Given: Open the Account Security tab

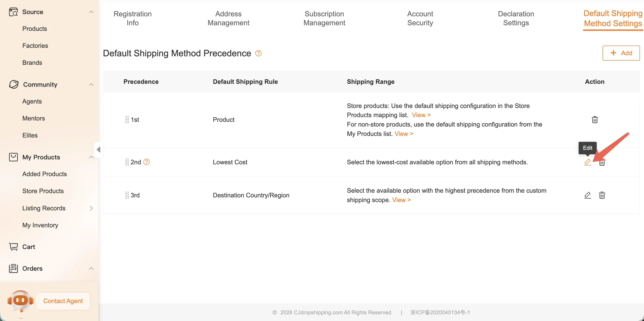Looking at the screenshot, I should click(x=420, y=18).
